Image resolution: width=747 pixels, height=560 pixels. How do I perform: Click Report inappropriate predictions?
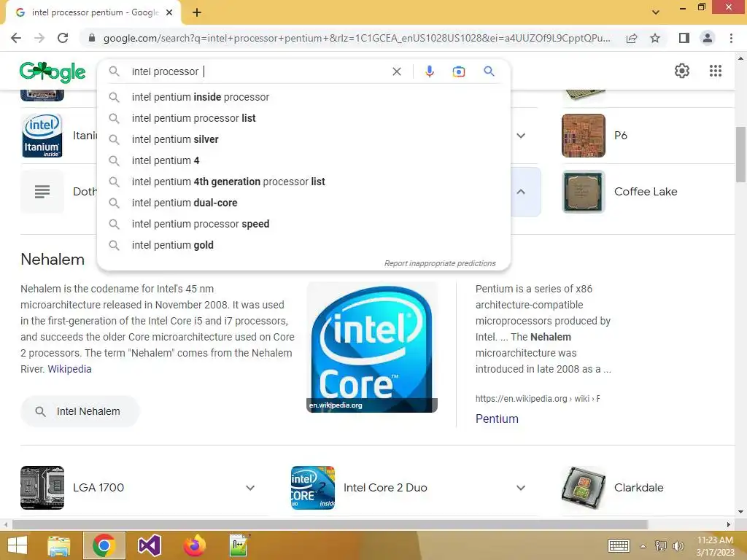click(440, 263)
